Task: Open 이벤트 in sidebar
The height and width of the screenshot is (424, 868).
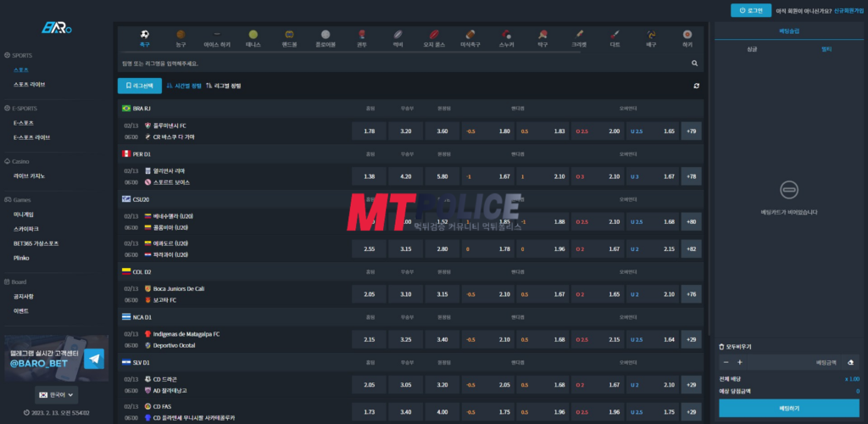Action: 21,311
